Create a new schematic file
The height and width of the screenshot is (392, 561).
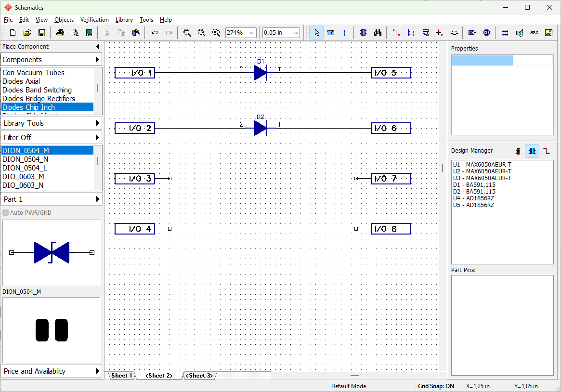(x=13, y=33)
